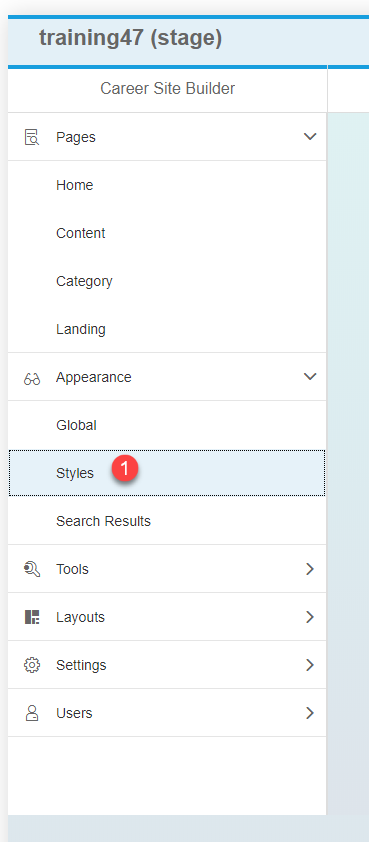Click the Tools magnifier icon
This screenshot has height=842, width=369.
32,569
